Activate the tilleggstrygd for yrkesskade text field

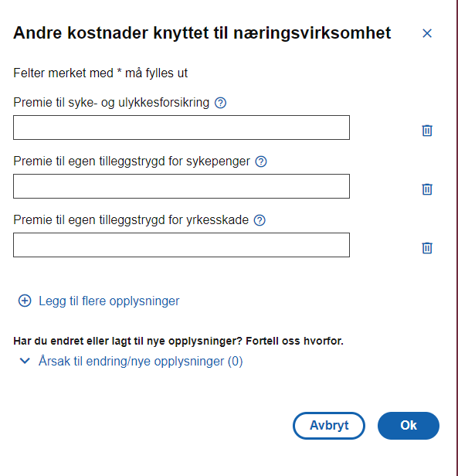182,245
